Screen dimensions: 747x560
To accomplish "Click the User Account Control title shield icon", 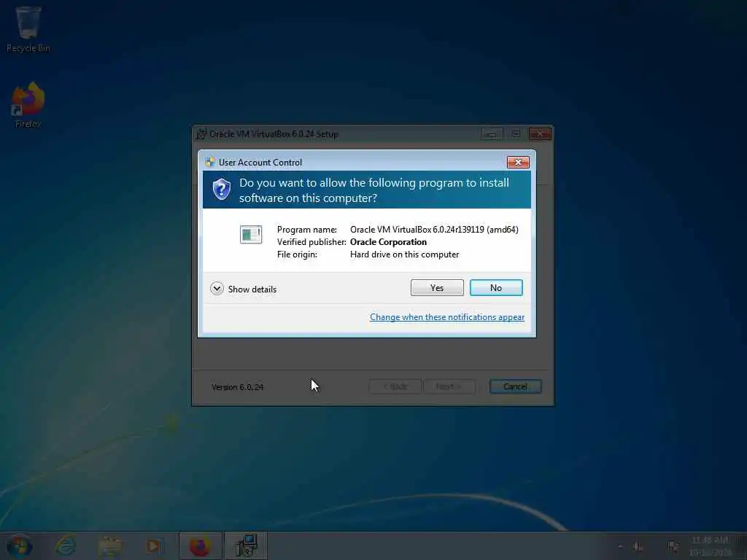I will 209,162.
